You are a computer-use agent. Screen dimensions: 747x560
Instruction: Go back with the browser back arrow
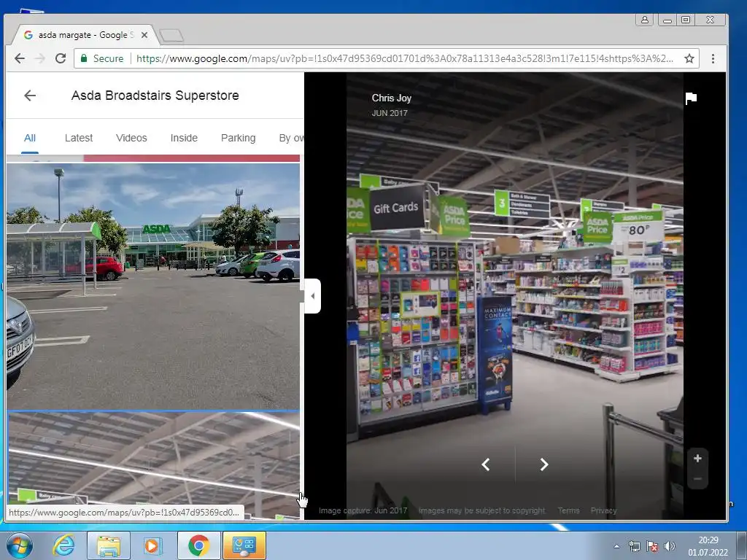20,58
